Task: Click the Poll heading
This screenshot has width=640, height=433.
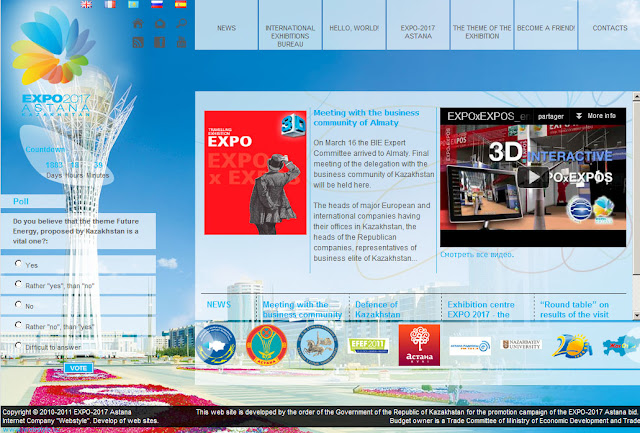Action: 21,201
